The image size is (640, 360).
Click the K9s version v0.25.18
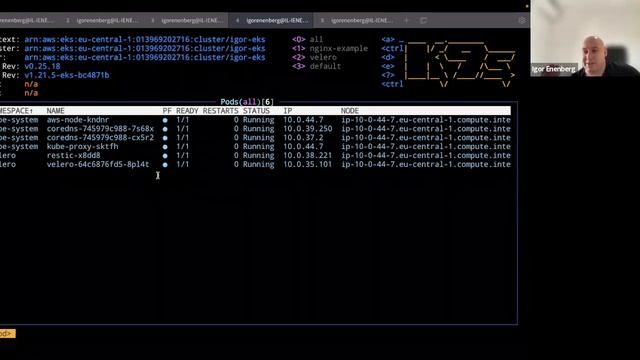pyautogui.click(x=42, y=67)
